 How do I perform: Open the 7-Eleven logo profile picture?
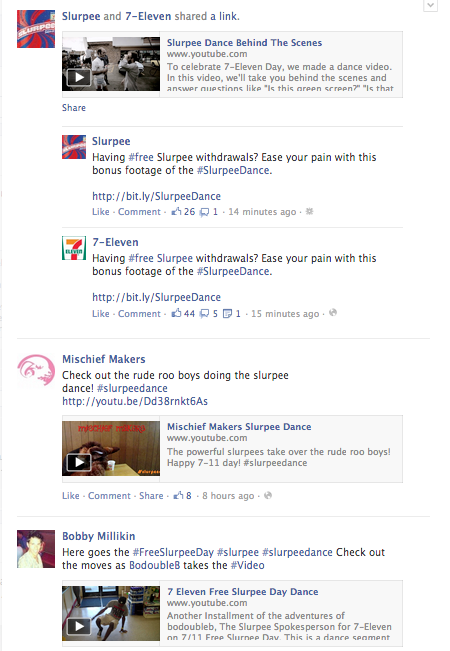[74, 248]
